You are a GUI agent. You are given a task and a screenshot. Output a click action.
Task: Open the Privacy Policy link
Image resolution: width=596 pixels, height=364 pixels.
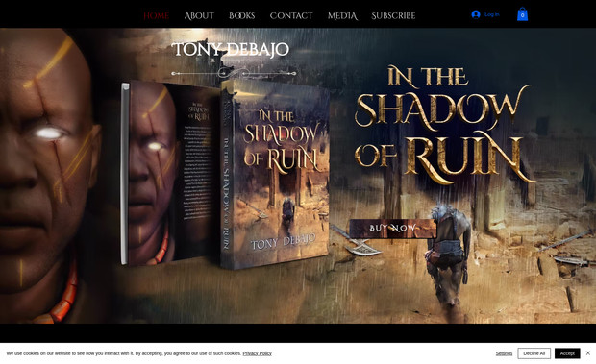click(258, 353)
